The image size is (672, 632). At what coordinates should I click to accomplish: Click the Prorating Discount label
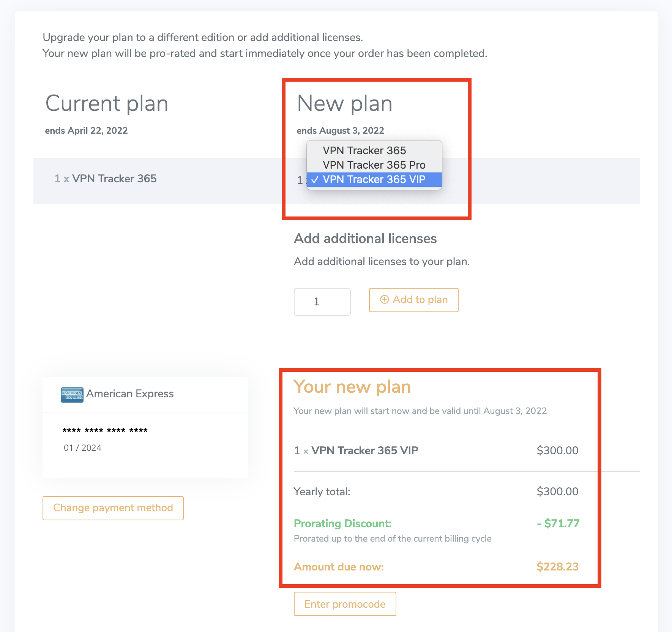(342, 523)
